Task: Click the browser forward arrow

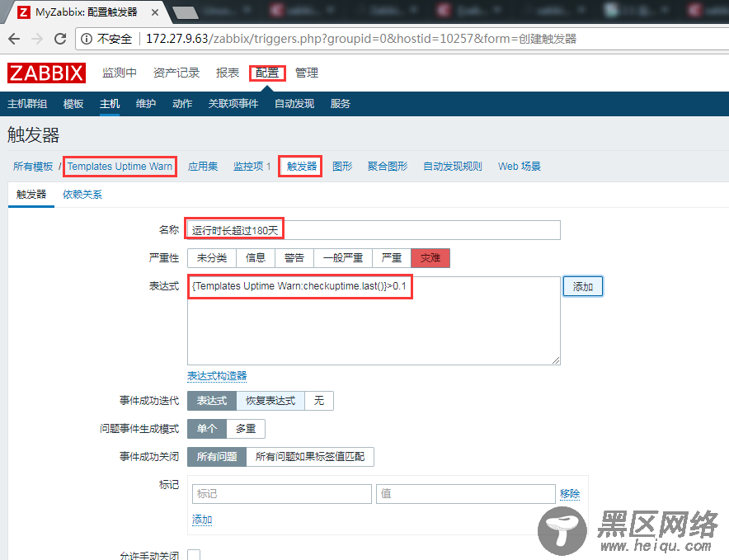Action: 37,39
